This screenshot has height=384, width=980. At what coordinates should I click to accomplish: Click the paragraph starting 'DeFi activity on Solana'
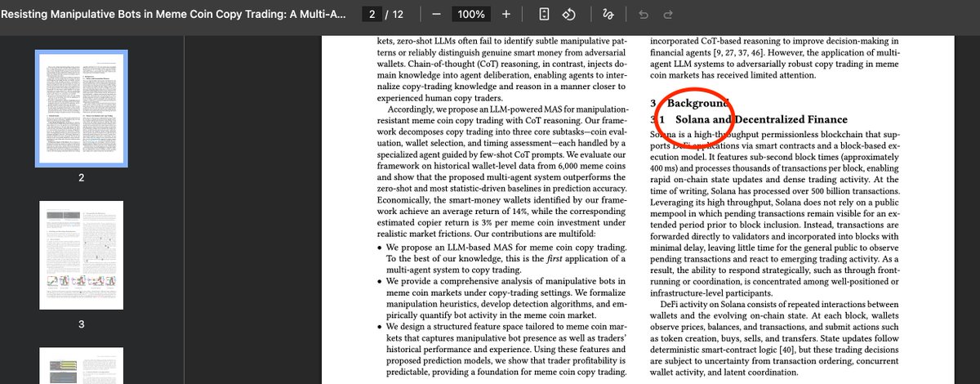(x=774, y=338)
